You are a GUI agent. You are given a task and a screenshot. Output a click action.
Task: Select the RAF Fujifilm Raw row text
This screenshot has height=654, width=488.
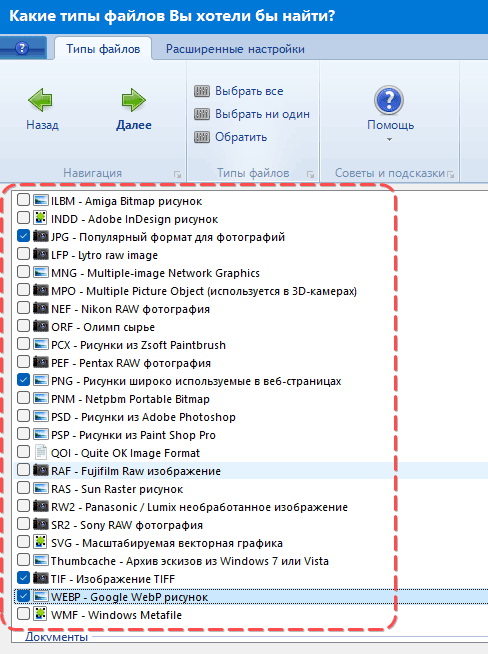tap(136, 471)
